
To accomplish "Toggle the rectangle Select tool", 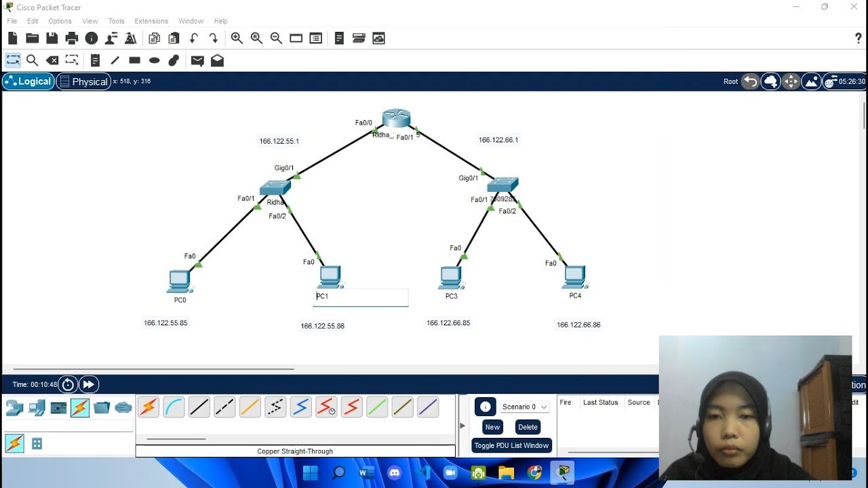I will (13, 60).
